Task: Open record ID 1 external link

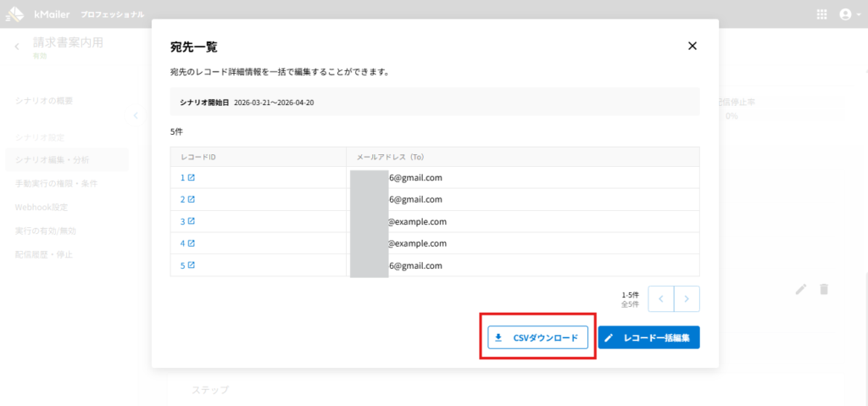Action: pos(187,178)
